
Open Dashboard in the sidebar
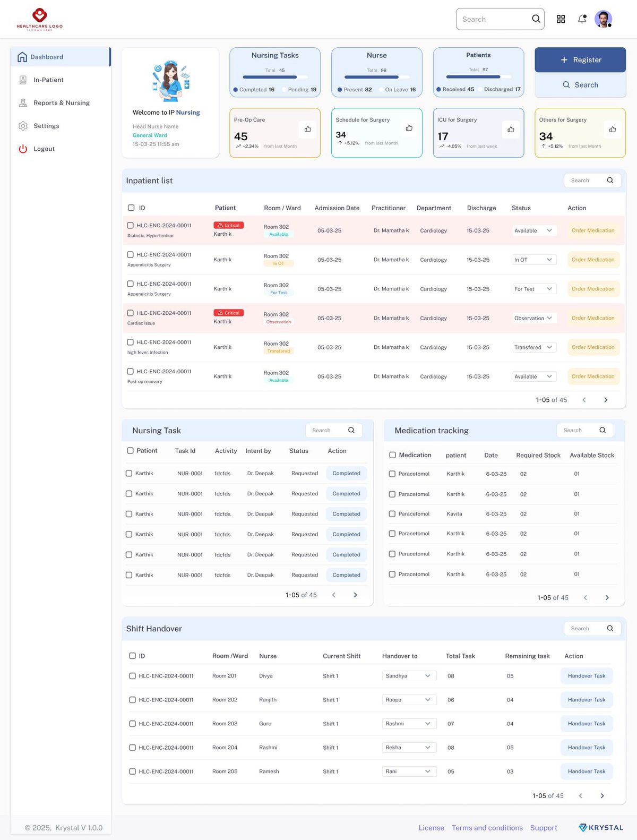(x=61, y=57)
